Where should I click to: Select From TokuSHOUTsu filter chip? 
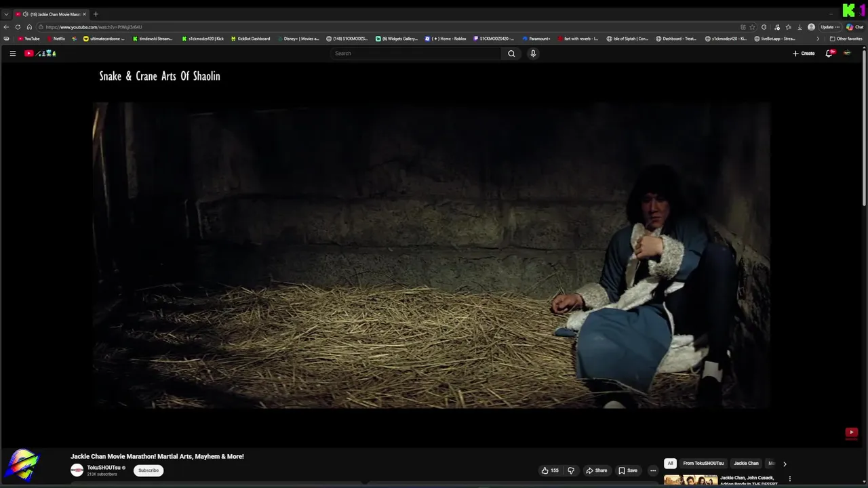pos(703,464)
